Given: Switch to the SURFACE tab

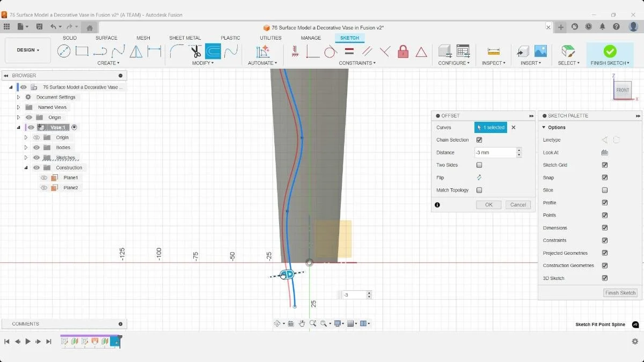Looking at the screenshot, I should coord(106,38).
